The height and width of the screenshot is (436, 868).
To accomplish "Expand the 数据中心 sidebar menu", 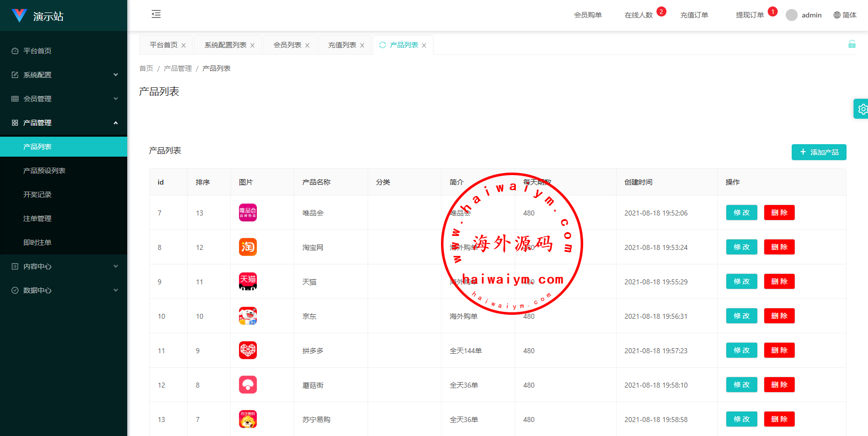I will tap(63, 290).
